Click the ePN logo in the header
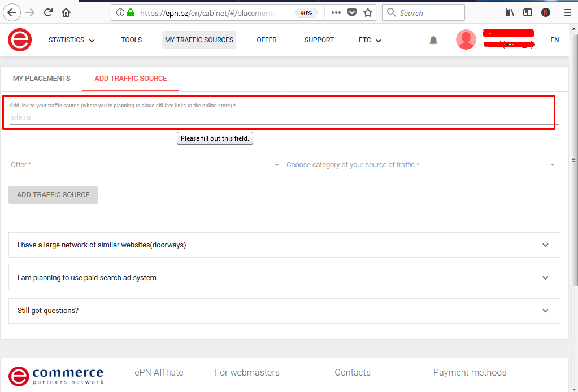 [19, 40]
